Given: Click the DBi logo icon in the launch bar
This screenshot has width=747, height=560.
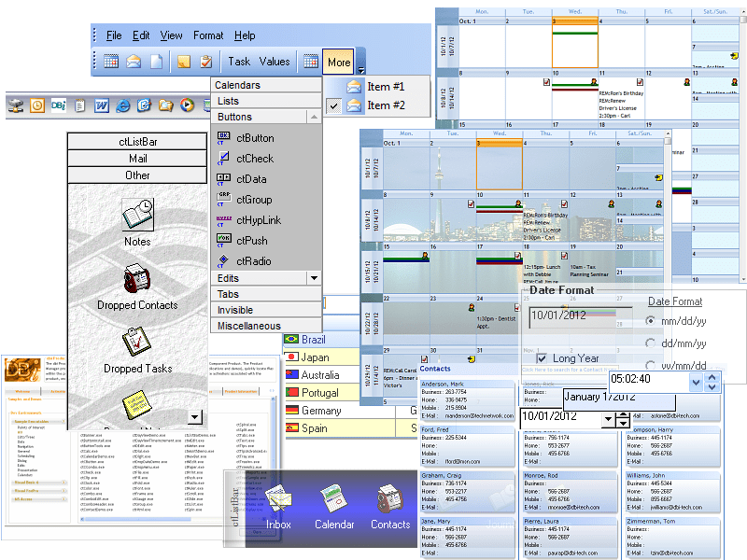Looking at the screenshot, I should coord(59,105).
